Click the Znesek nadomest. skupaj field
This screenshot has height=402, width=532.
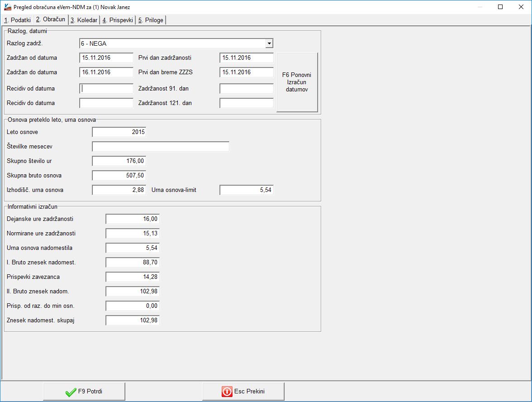tap(133, 321)
